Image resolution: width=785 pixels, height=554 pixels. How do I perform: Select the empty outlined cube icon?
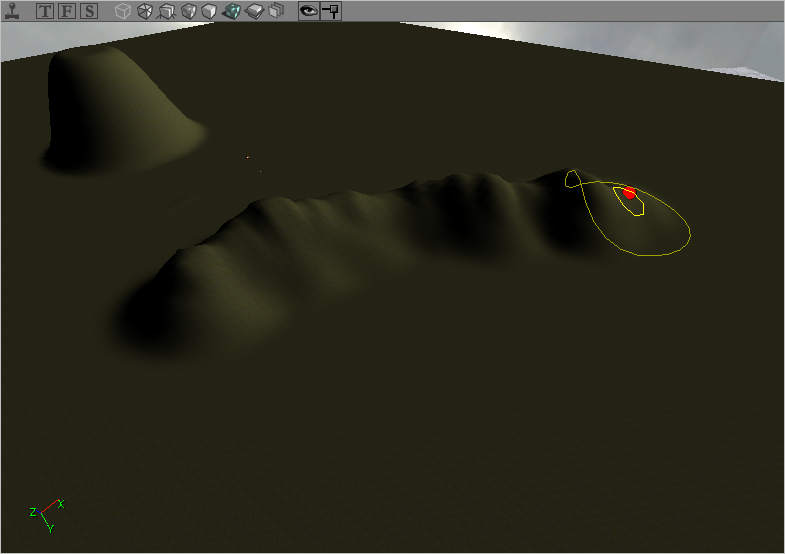122,12
